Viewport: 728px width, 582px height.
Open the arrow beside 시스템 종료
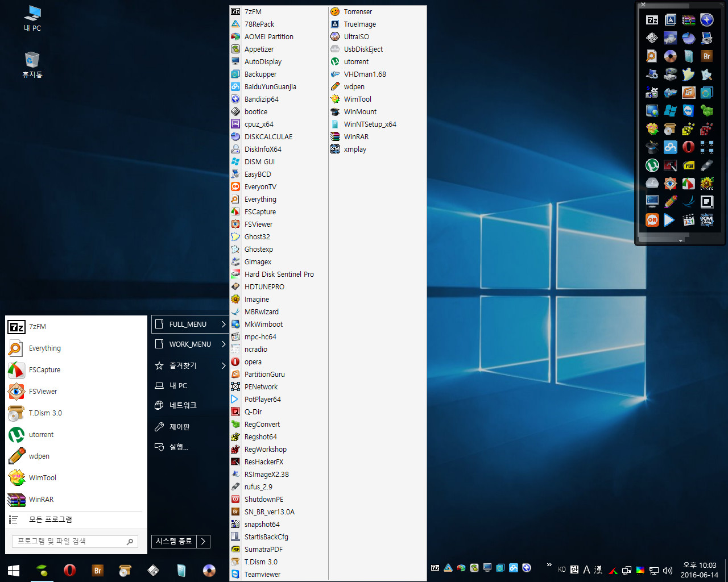[204, 542]
